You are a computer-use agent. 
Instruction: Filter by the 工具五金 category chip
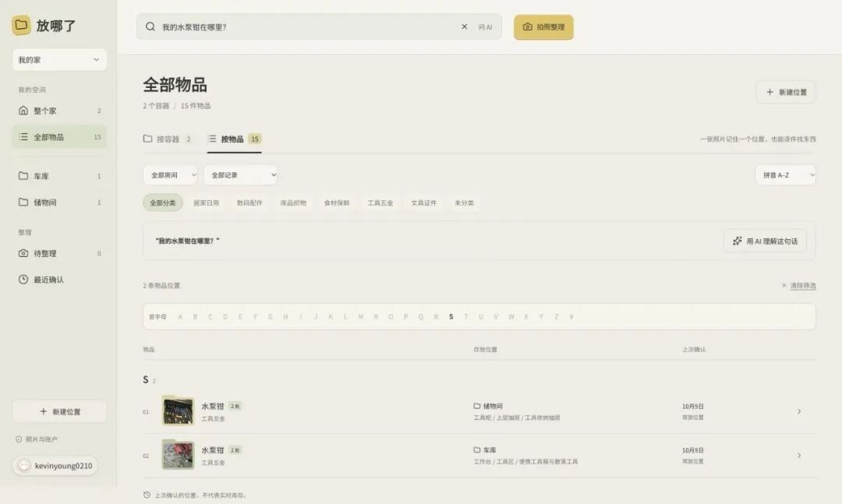click(x=380, y=203)
